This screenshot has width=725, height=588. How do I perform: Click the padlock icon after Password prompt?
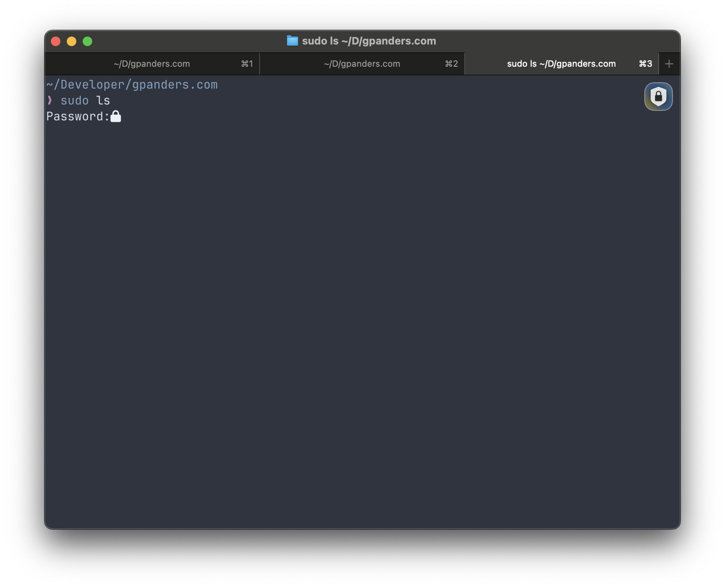[116, 116]
